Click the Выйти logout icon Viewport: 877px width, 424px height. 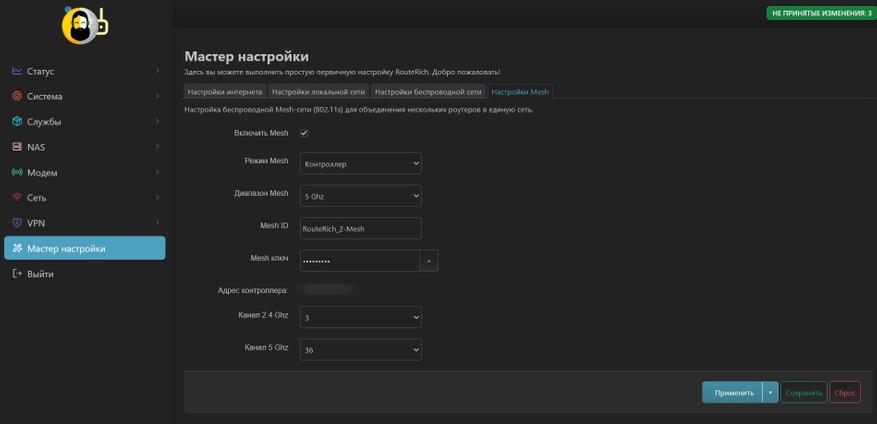tap(17, 274)
